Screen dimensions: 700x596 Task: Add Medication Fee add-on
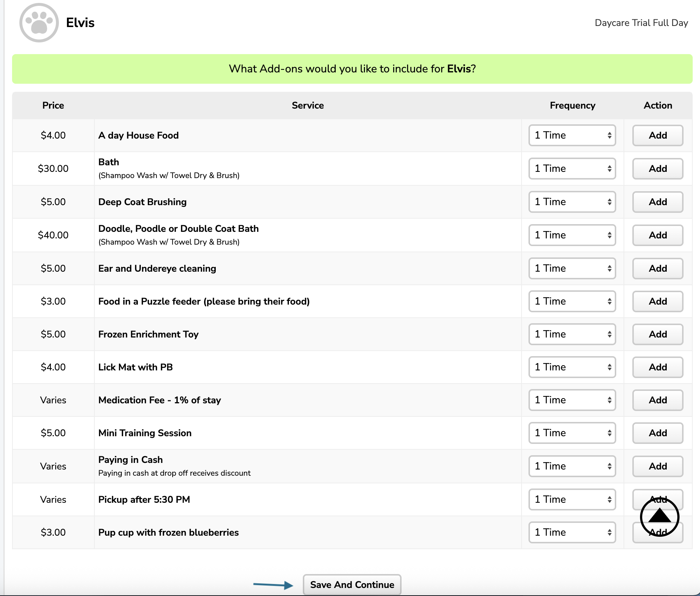click(658, 400)
